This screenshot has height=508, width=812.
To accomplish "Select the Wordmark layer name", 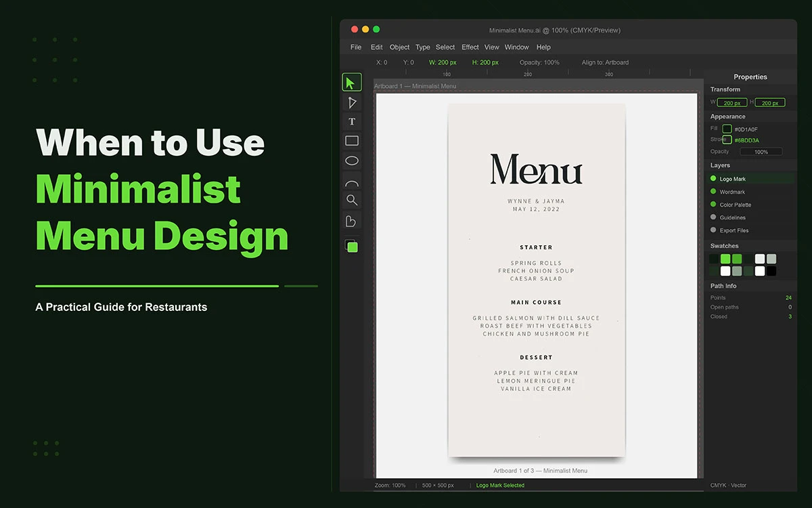I will coord(733,192).
